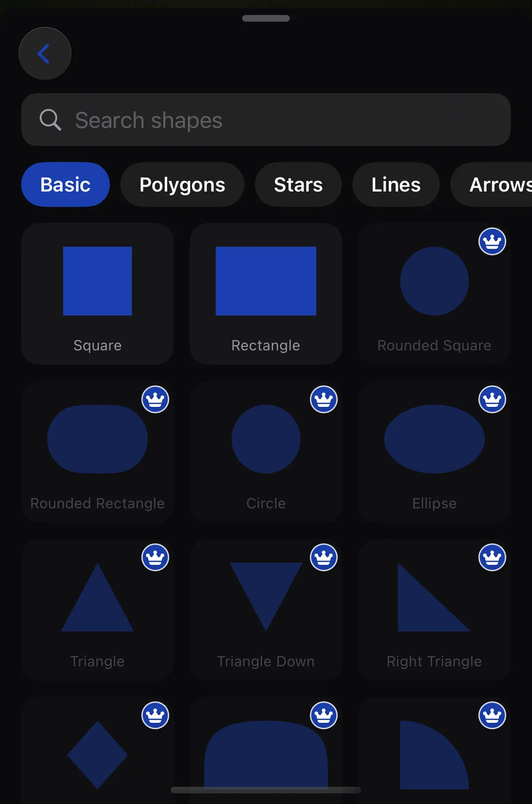Click the Search shapes field
The width and height of the screenshot is (532, 804).
pyautogui.click(x=266, y=120)
